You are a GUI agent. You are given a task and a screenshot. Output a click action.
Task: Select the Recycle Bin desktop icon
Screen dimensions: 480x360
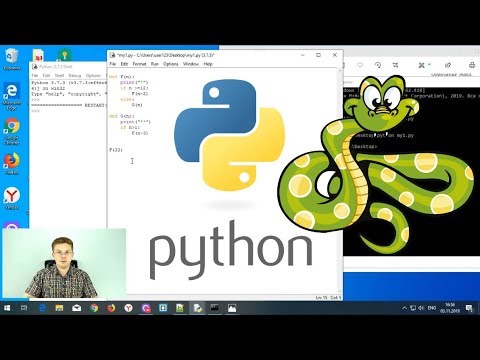(x=12, y=59)
